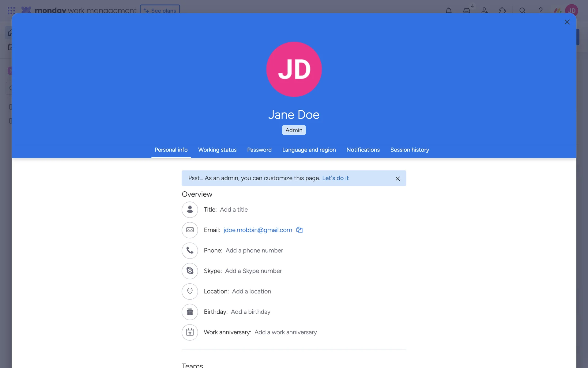Click the large JD profile avatar

294,69
